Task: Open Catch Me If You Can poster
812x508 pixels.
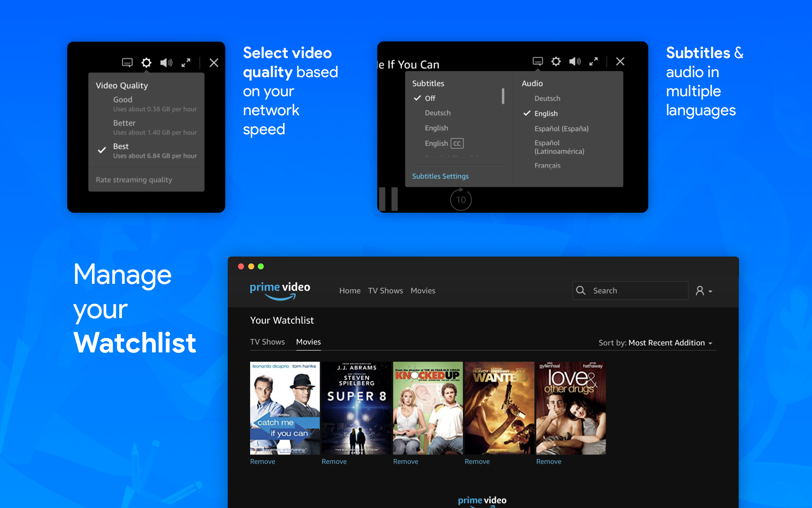Action: [x=285, y=408]
